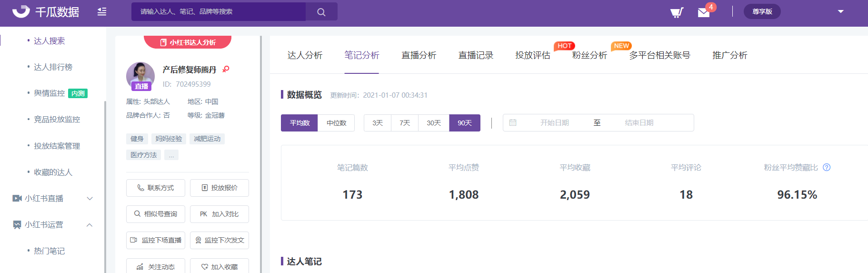Select the 7天 time range
Image resolution: width=868 pixels, height=273 pixels.
click(x=405, y=123)
